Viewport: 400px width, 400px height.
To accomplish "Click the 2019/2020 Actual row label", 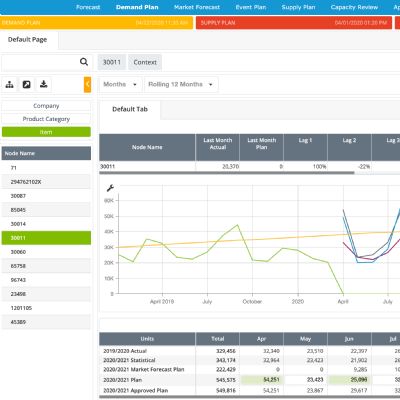I will [x=125, y=351].
